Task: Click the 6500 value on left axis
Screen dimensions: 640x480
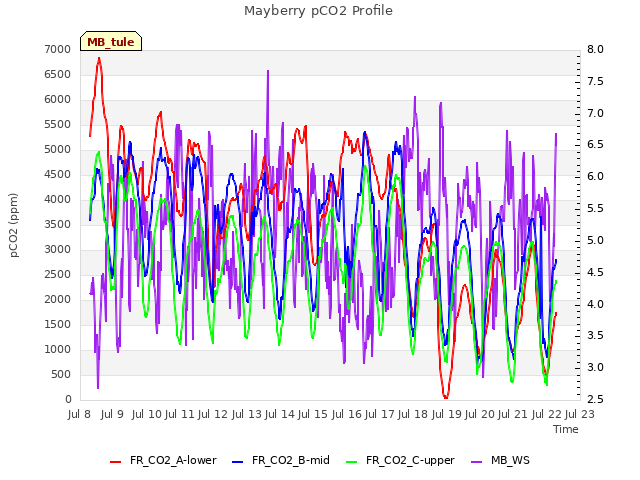Action: click(x=58, y=75)
